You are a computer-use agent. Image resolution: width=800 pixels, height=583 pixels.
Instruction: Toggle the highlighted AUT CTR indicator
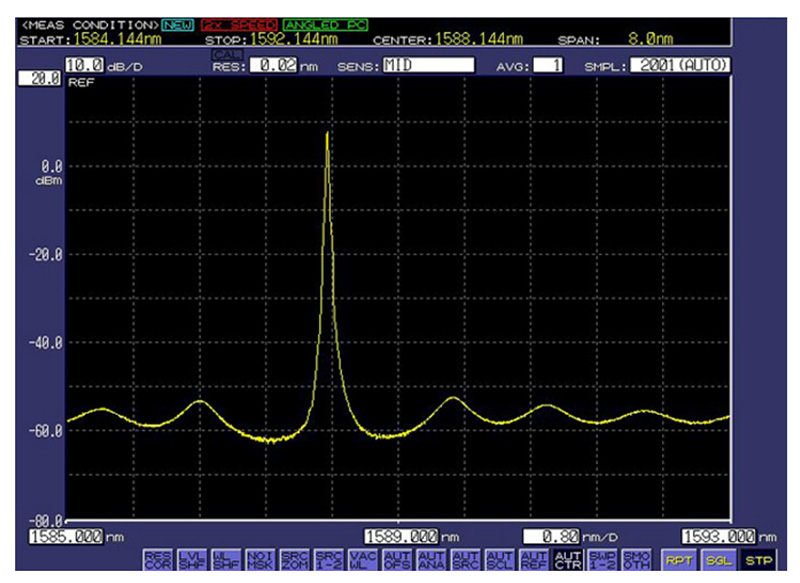point(566,560)
